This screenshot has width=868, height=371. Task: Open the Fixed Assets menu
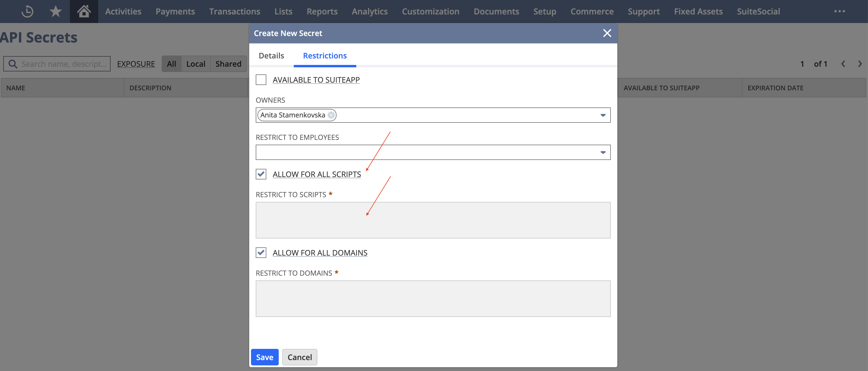(x=698, y=12)
